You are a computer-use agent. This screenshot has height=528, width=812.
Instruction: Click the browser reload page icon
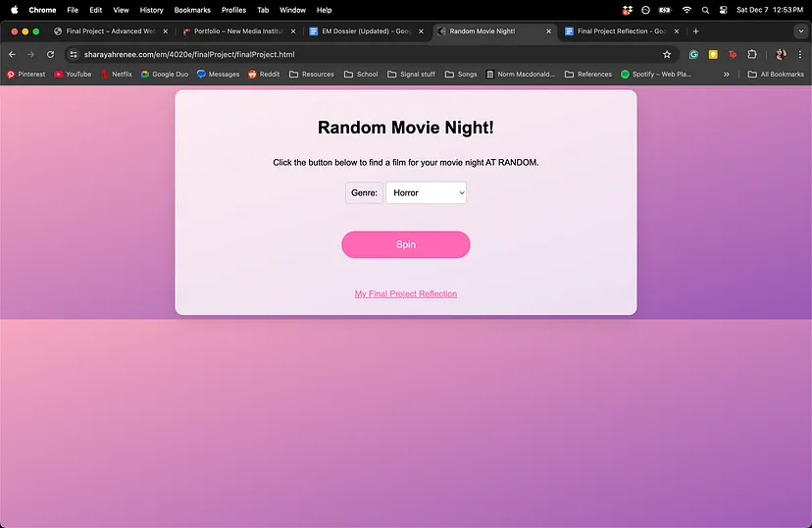(51, 55)
